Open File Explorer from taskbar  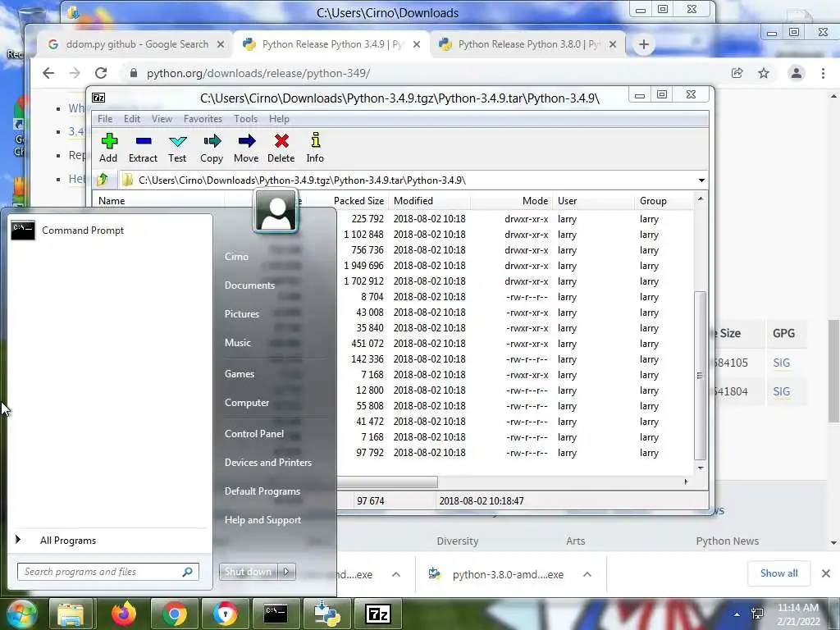(71, 614)
